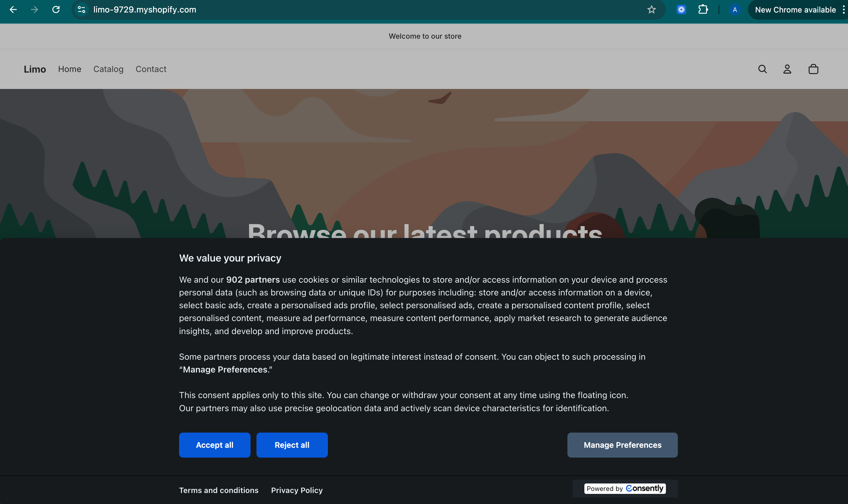Open the Catalog menu item
848x504 pixels.
click(x=108, y=69)
